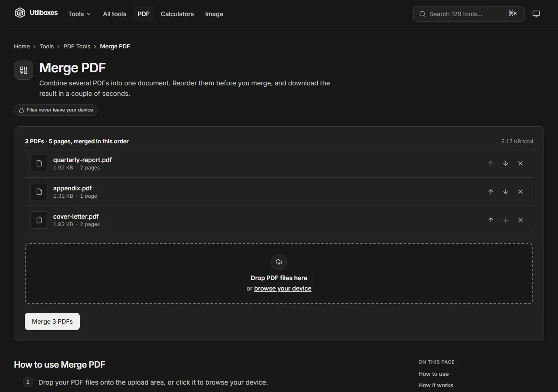
Task: Click the upload cloud icon in drop zone
Action: [279, 262]
